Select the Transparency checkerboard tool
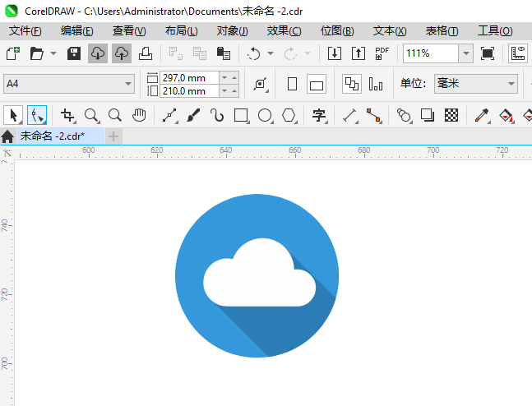This screenshot has height=406, width=532. [x=451, y=115]
